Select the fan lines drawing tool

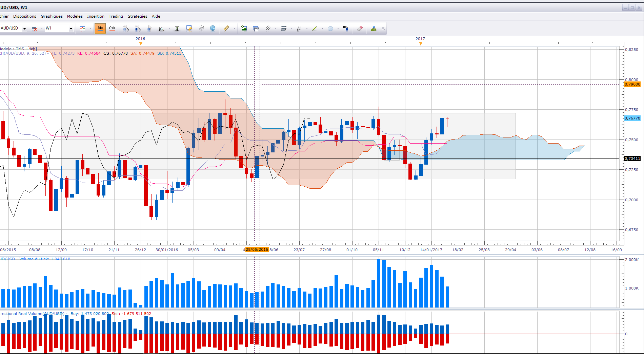tap(299, 29)
